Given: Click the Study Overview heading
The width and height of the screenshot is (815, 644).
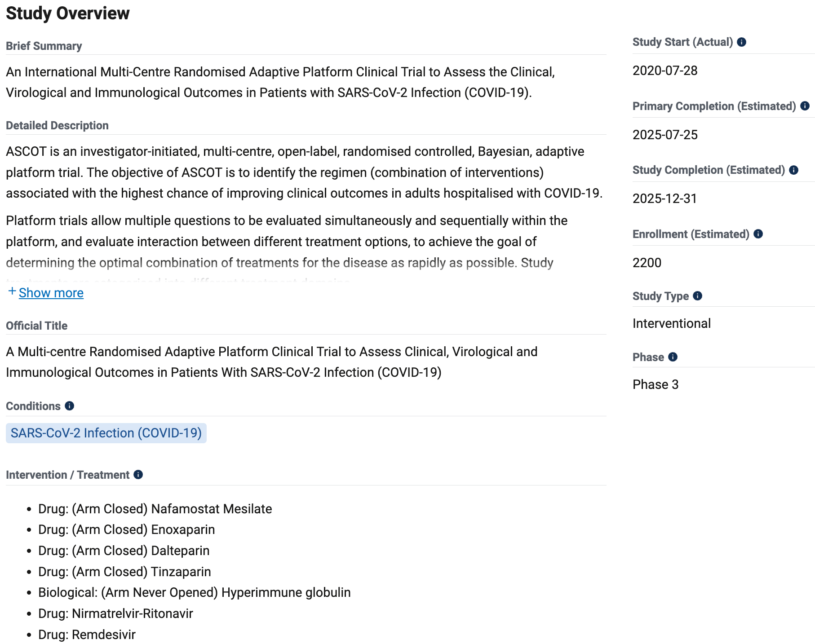Looking at the screenshot, I should pos(68,13).
